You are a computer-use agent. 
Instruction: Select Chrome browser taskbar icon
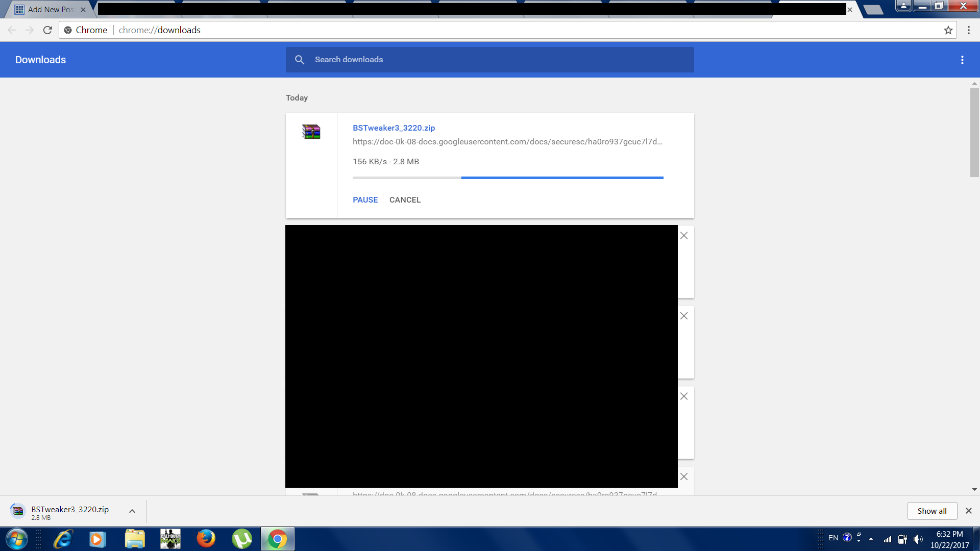click(x=277, y=538)
